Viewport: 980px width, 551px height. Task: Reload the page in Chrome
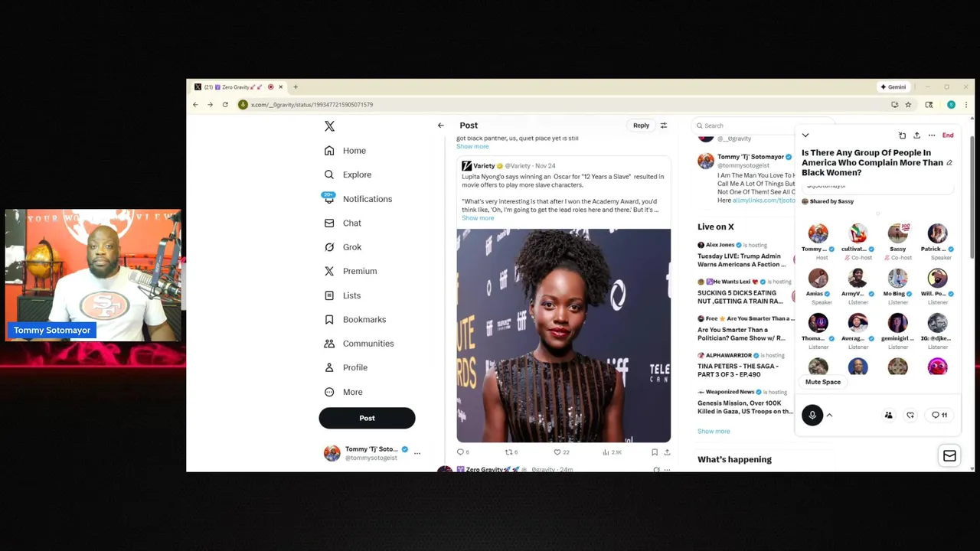(x=225, y=105)
